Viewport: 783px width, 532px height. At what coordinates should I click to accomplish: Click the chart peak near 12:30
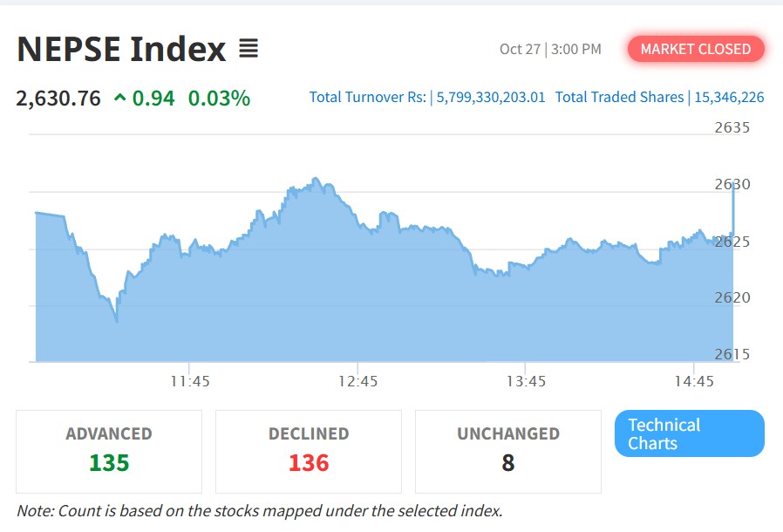[x=315, y=179]
